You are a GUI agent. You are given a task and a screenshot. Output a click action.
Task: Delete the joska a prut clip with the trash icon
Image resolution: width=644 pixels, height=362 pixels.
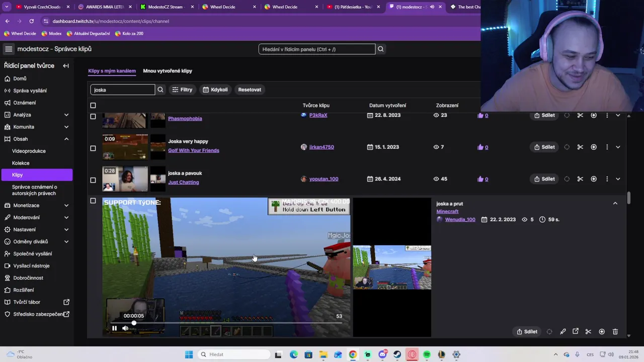pos(615,331)
